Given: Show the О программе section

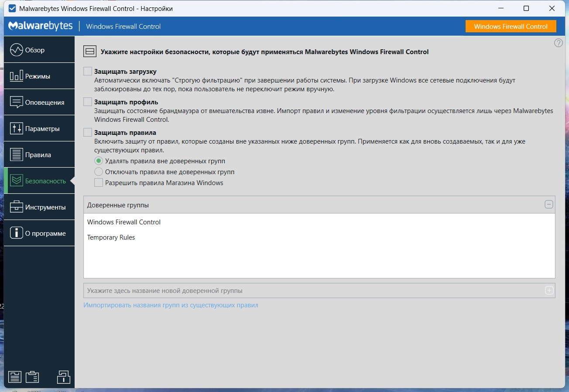Looking at the screenshot, I should [x=39, y=234].
